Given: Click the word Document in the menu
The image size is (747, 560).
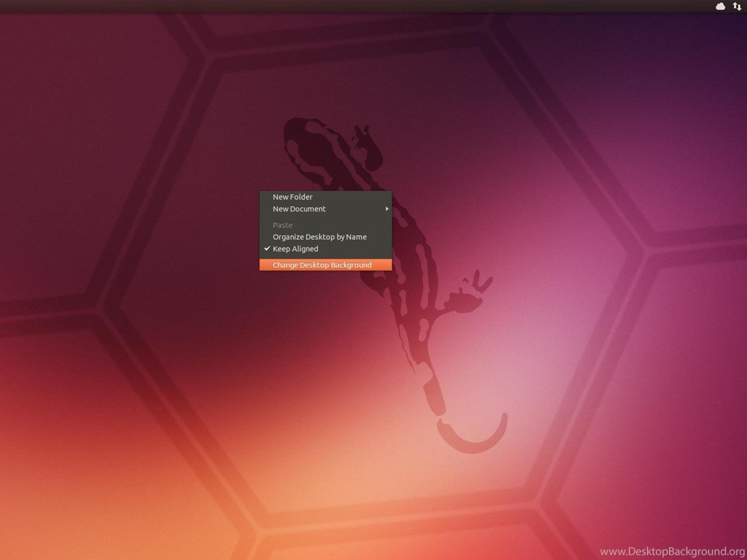Looking at the screenshot, I should click(308, 209).
